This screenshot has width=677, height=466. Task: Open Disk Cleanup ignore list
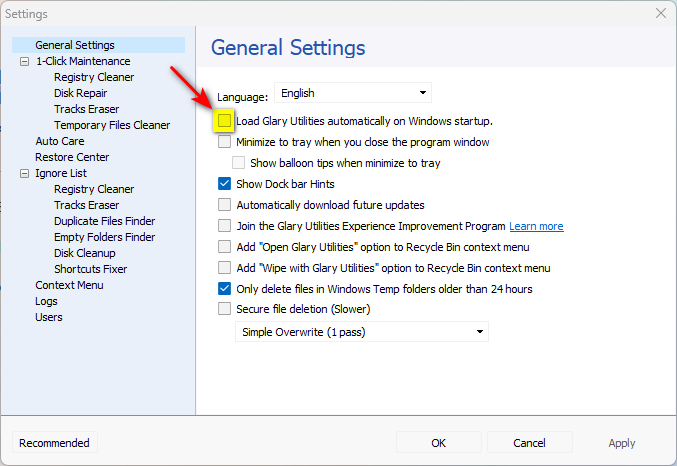[85, 253]
